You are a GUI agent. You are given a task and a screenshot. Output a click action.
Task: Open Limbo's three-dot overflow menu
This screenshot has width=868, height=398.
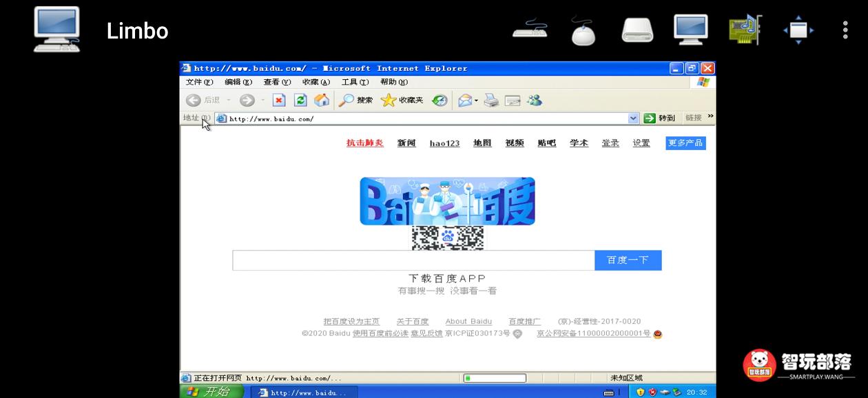click(845, 30)
